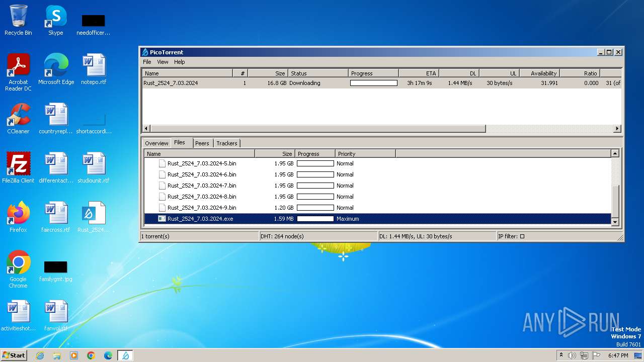Screen dimensions: 644x362
Task: Open Internet Explorer from taskbar
Action: pos(40,355)
